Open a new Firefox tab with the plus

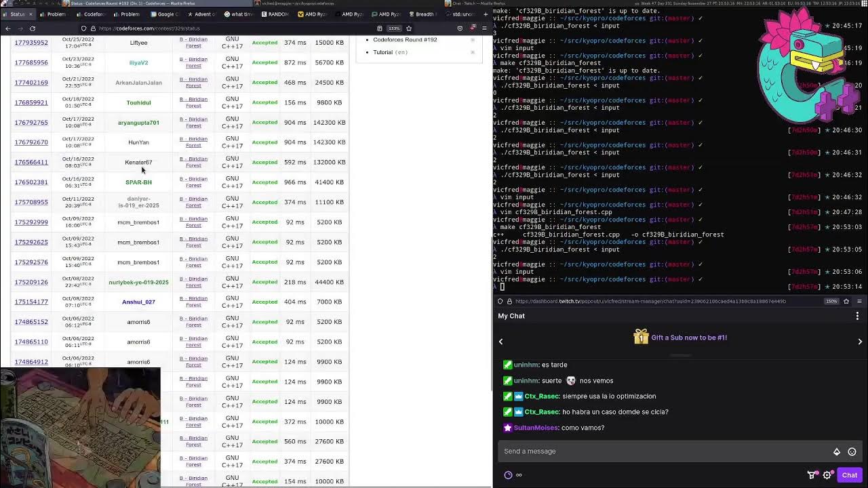[x=486, y=14]
